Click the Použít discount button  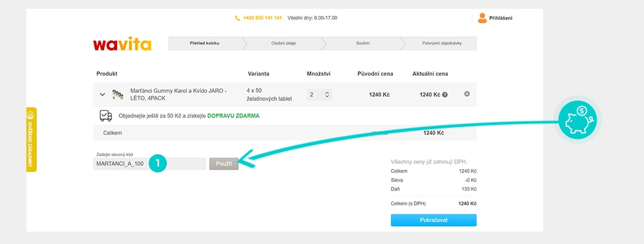224,164
